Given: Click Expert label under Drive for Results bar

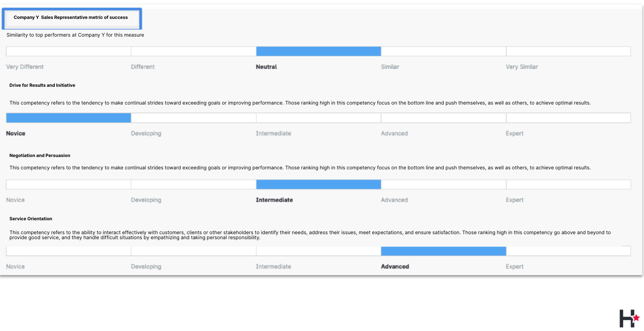Looking at the screenshot, I should coord(514,133).
